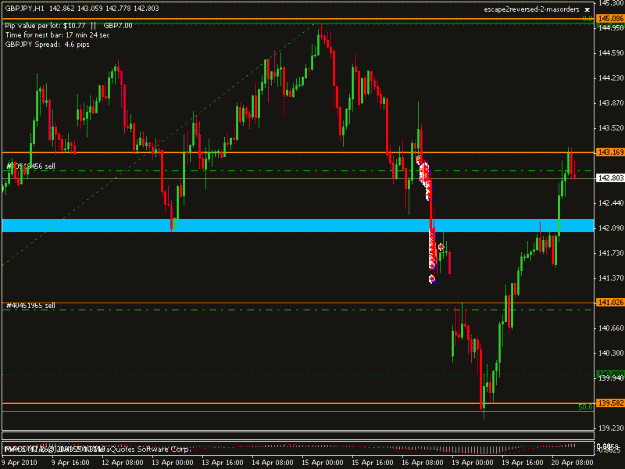Click the '9 Apr 2010' time axis label
The height and width of the screenshot is (469, 625).
19,463
